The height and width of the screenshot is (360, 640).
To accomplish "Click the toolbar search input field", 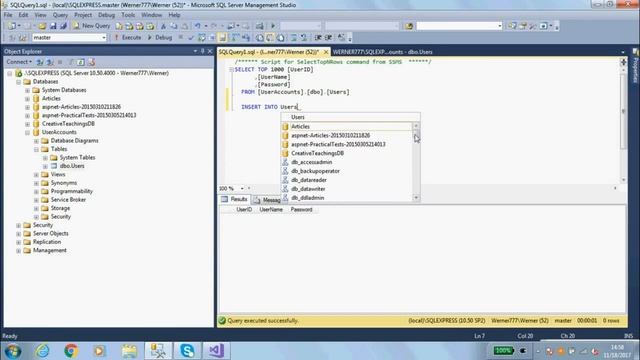I will click(x=459, y=26).
